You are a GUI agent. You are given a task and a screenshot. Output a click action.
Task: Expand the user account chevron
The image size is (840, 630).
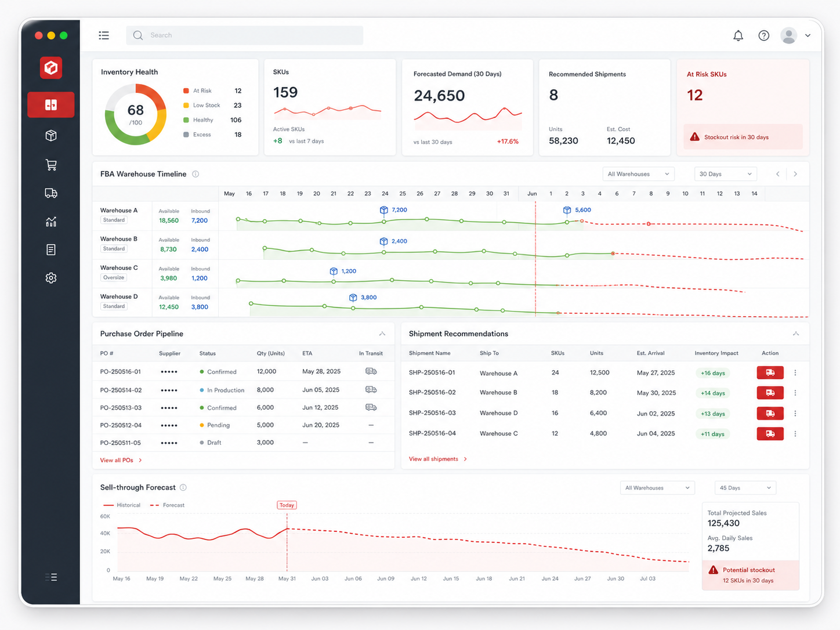tap(808, 35)
